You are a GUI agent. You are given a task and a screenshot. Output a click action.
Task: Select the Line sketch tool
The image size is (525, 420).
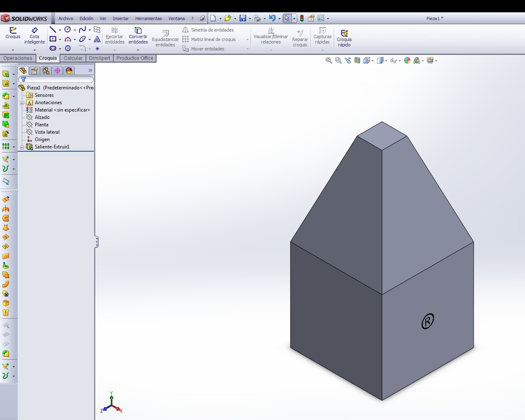(52, 30)
